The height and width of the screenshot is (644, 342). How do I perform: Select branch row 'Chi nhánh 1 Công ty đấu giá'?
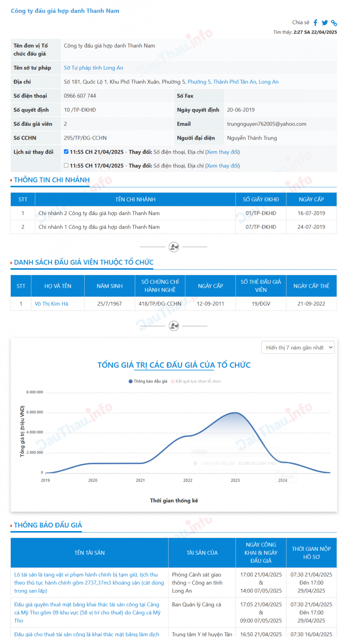174,227
